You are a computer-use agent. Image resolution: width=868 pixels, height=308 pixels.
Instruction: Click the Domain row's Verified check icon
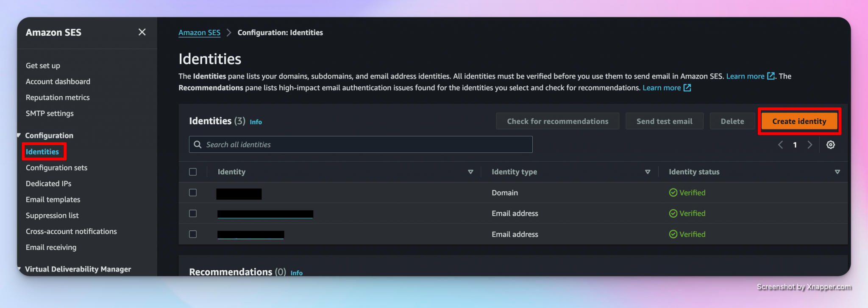[673, 193]
